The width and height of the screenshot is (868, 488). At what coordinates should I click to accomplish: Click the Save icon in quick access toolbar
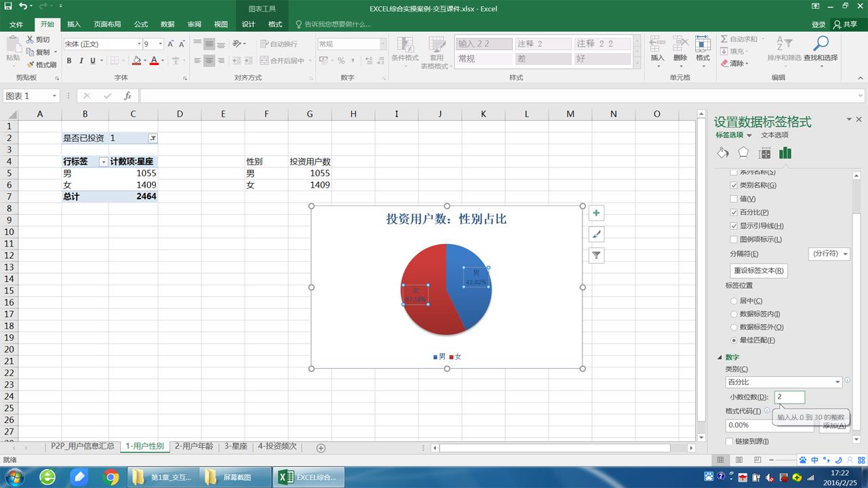click(x=8, y=7)
